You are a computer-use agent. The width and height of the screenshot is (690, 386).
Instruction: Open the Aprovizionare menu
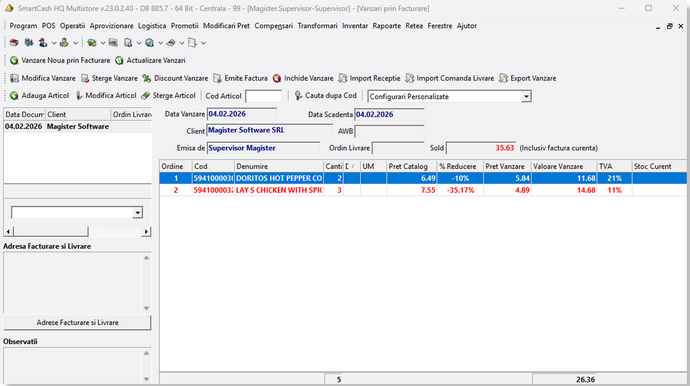click(x=111, y=26)
